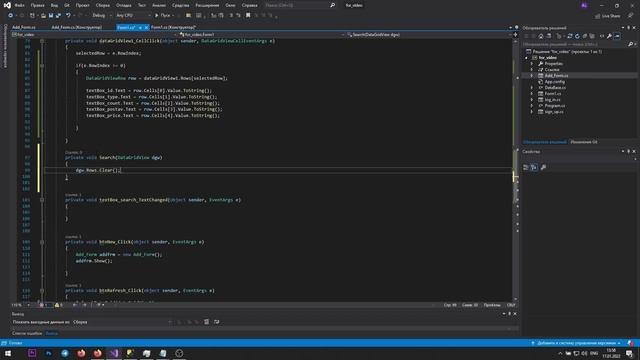Clear all output in the Output panel
The image size is (640, 360).
[207, 322]
